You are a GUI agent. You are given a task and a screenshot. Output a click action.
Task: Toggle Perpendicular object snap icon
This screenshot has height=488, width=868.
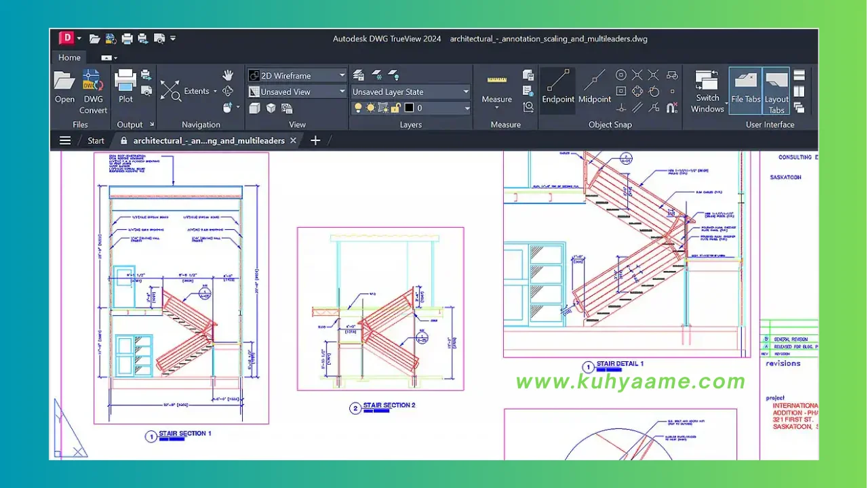pyautogui.click(x=621, y=107)
